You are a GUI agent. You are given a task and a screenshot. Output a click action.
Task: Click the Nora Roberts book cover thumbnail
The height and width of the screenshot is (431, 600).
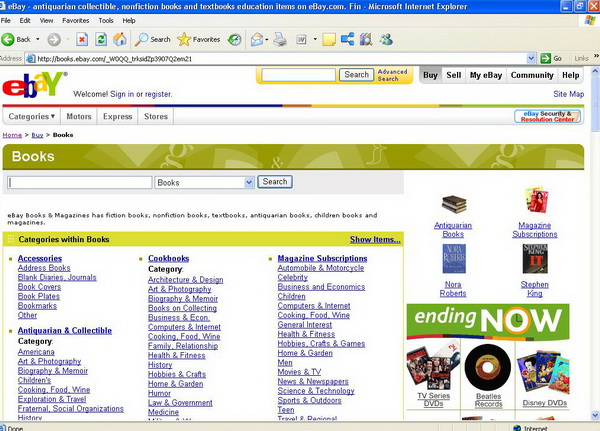click(x=454, y=259)
